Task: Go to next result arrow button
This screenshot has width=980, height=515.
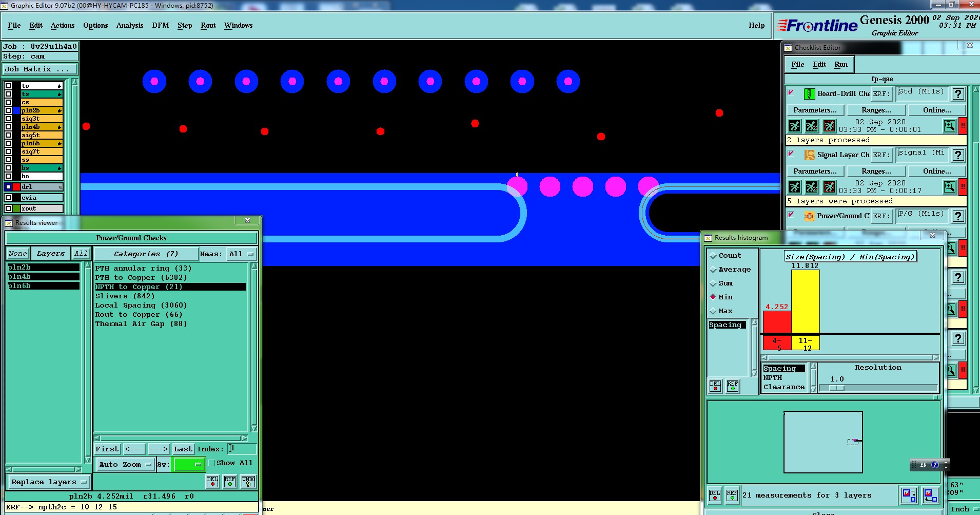Action: pos(159,449)
